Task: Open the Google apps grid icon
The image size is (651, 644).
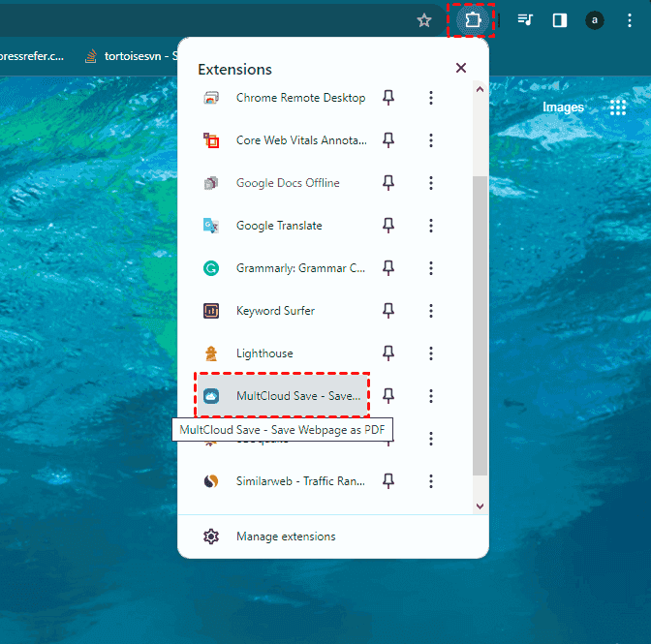Action: (618, 107)
